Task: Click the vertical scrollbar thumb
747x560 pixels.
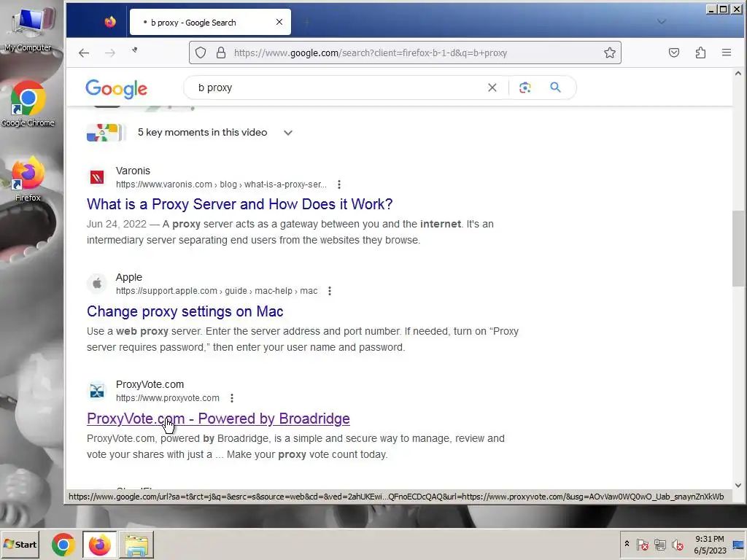Action: [x=738, y=248]
